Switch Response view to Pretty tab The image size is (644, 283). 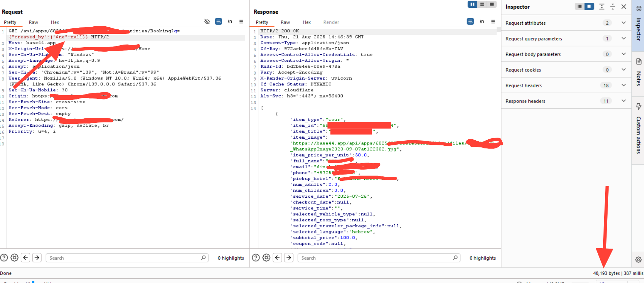click(262, 22)
